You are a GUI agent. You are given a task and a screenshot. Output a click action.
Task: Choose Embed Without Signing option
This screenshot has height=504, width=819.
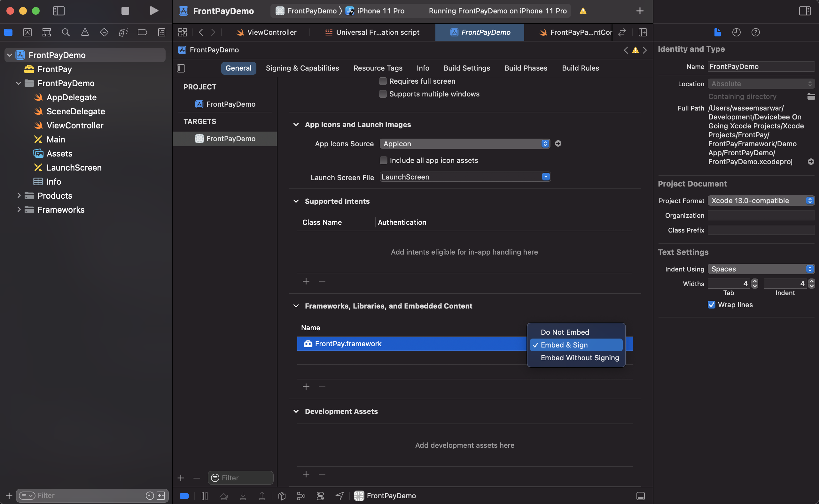pos(580,358)
